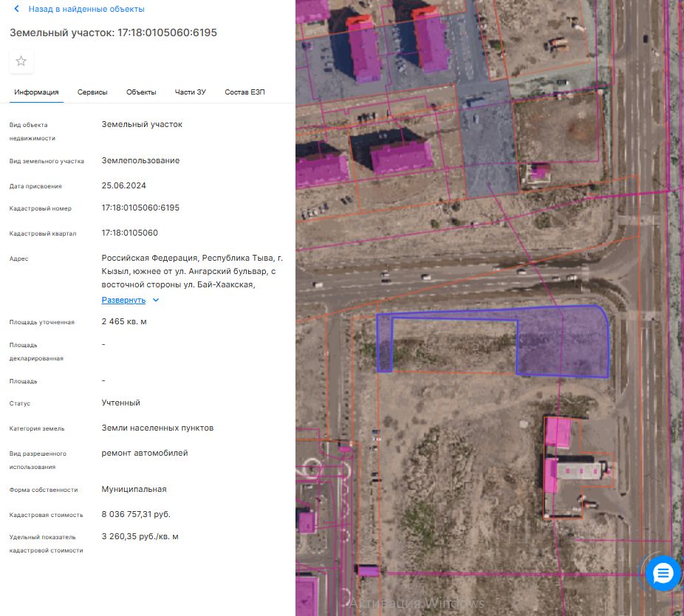Click the area value 2 465 кв. м

[124, 321]
